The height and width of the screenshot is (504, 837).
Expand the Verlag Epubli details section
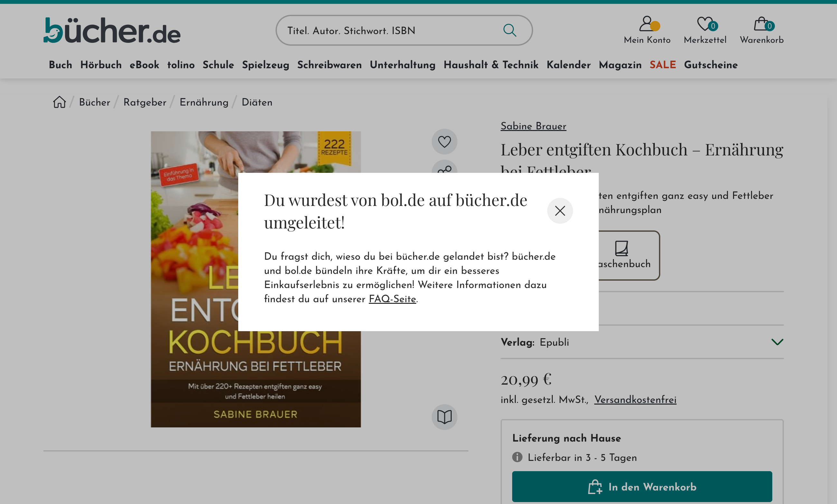click(777, 342)
